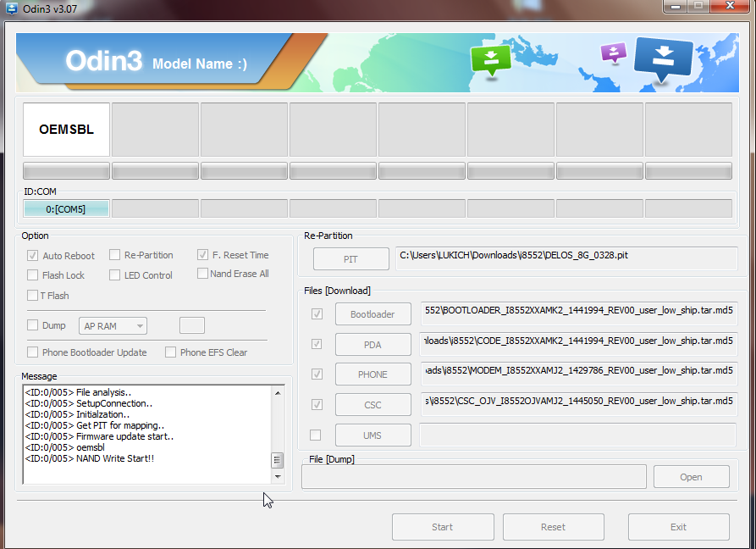This screenshot has height=549, width=756.
Task: Click the Bootloader file button
Action: point(372,314)
